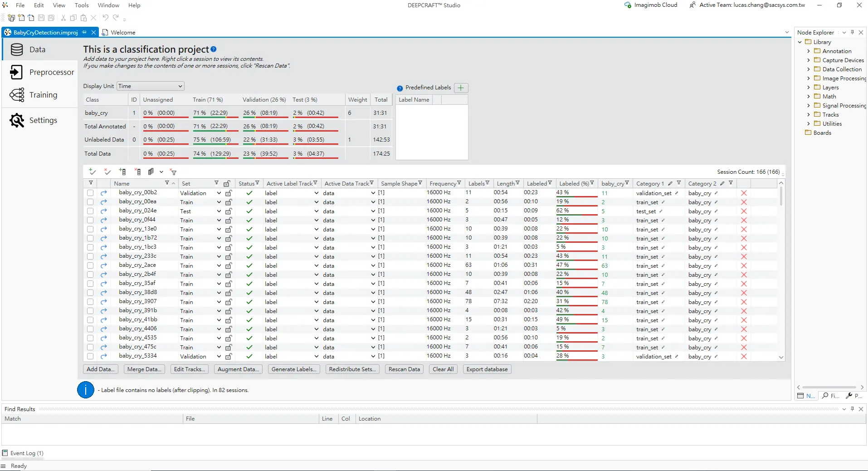Open the Training section icon
Screen dimensions: 868x471
coord(17,95)
